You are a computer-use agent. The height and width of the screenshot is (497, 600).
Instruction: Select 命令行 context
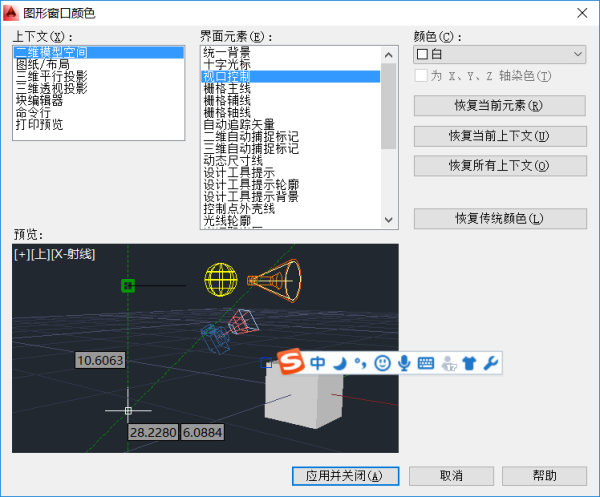click(x=99, y=112)
